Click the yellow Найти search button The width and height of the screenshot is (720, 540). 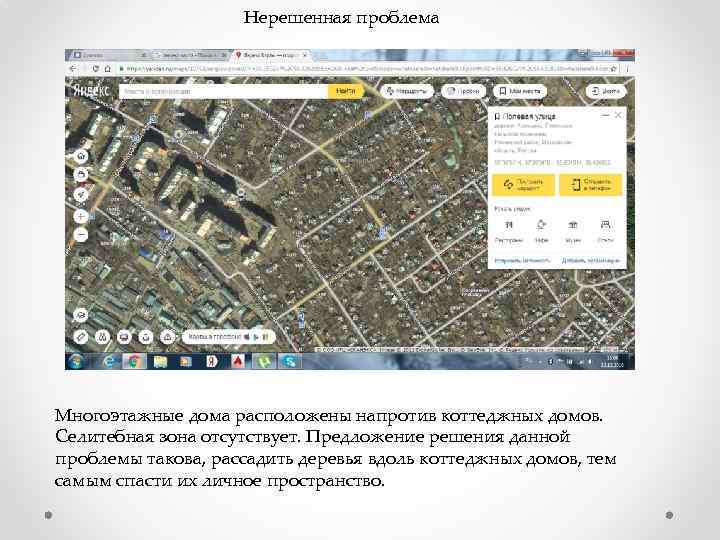pos(345,91)
